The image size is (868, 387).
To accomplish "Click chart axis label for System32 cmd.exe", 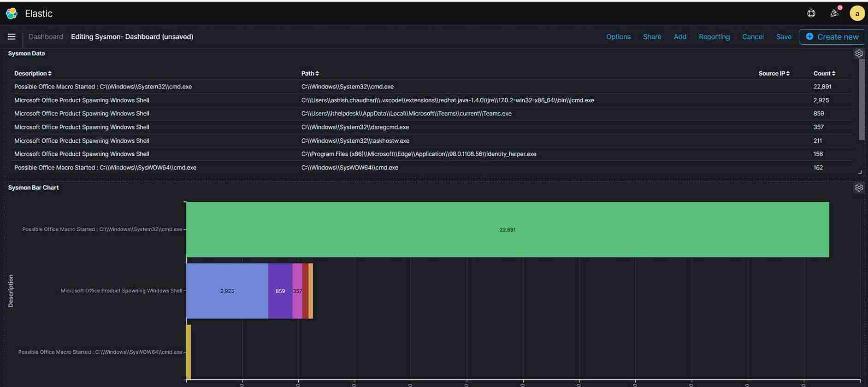I will [x=102, y=229].
